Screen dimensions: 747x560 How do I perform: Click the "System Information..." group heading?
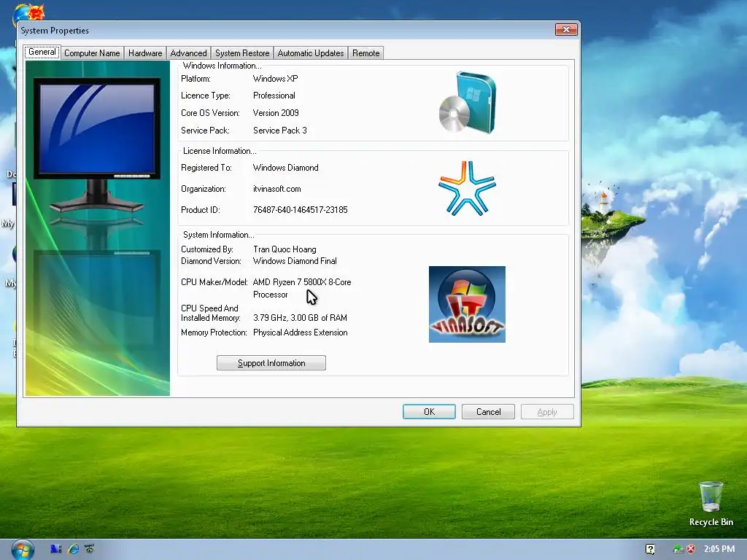pyautogui.click(x=219, y=235)
